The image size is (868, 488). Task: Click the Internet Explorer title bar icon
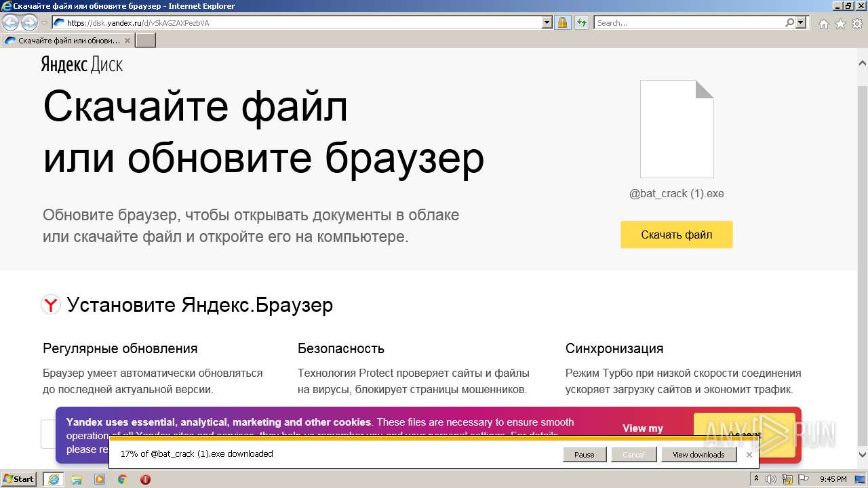(6, 6)
